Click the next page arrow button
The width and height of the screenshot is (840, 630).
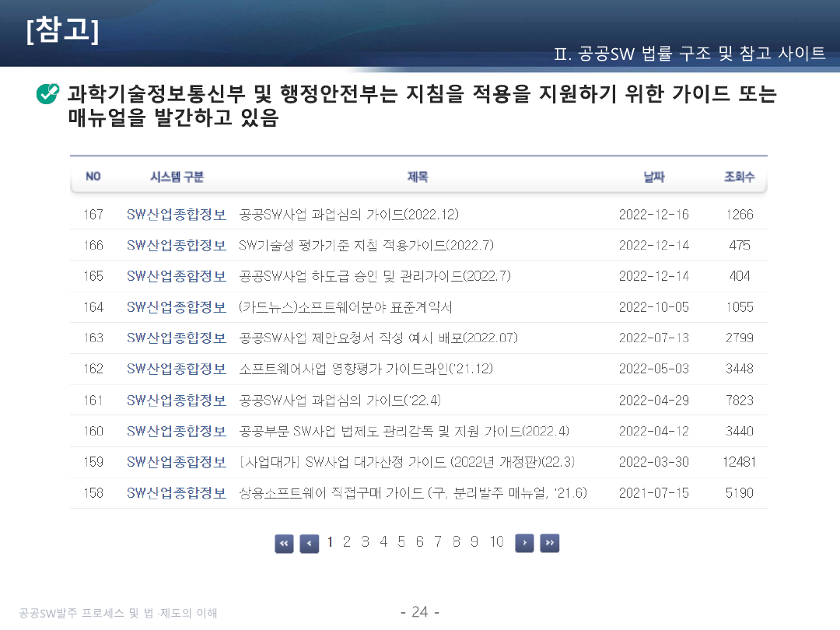(x=524, y=543)
